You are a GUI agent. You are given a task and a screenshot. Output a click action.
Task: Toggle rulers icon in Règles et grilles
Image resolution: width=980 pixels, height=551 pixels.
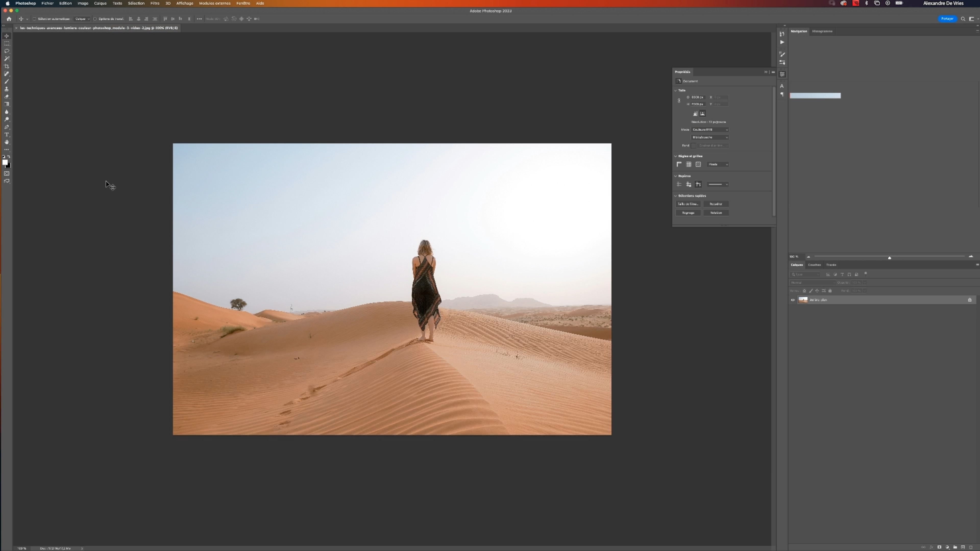[679, 164]
